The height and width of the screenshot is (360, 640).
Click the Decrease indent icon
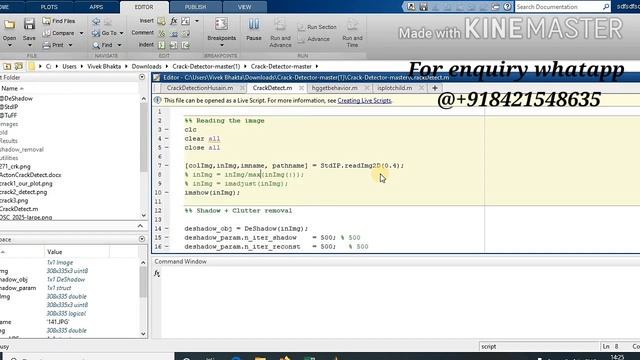pos(186,45)
